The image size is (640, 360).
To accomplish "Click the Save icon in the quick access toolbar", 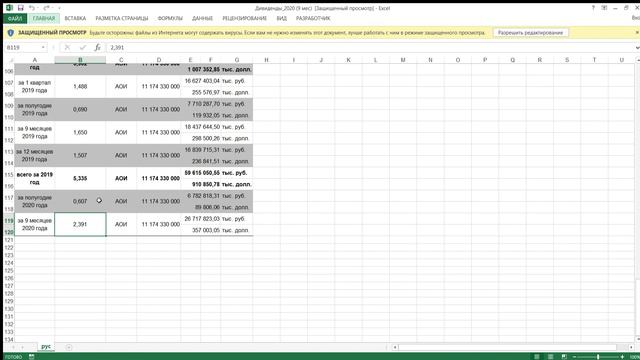I will coord(20,8).
